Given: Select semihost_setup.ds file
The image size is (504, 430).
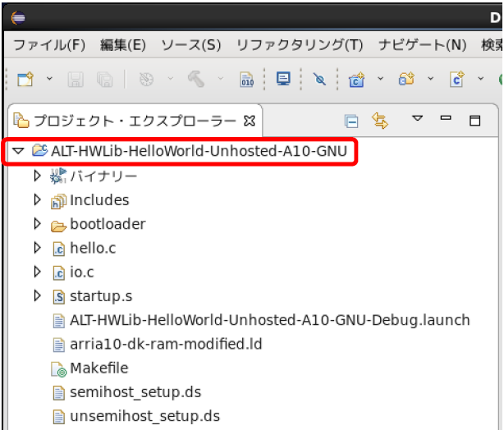Looking at the screenshot, I should [x=135, y=392].
